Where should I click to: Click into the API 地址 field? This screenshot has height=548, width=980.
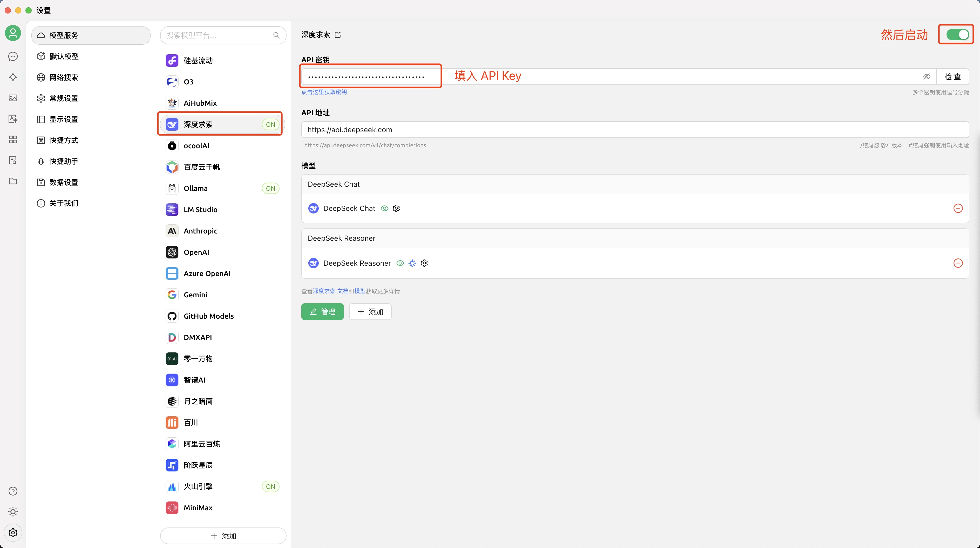635,130
